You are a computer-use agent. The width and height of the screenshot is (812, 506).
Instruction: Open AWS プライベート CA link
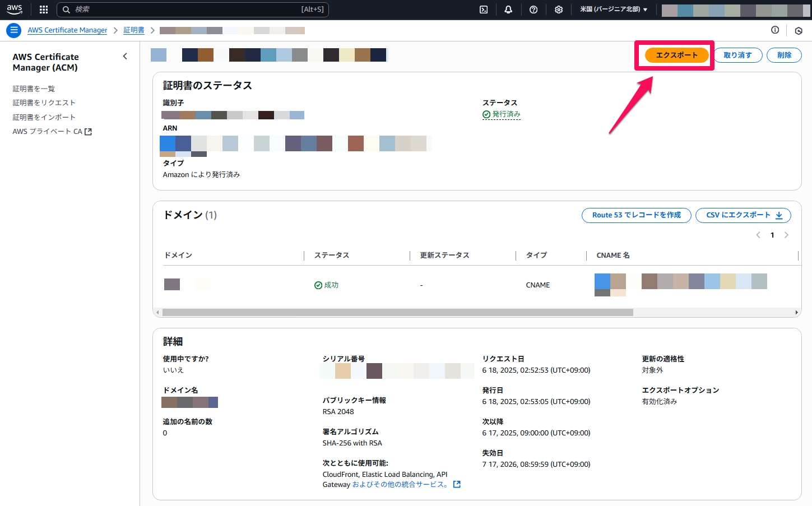coord(52,132)
